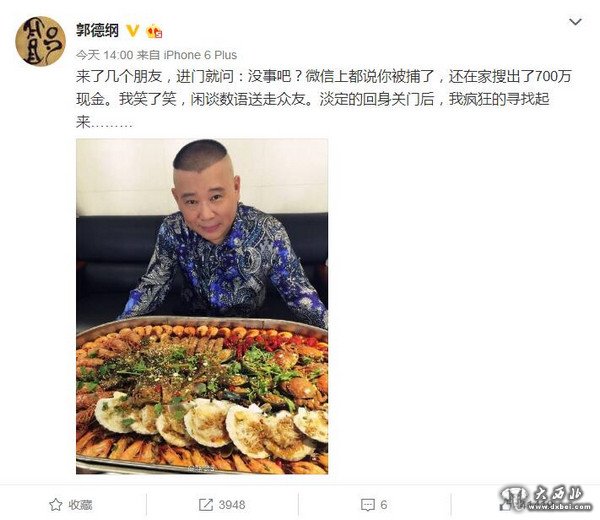Expand the post options chevron menu
The width and height of the screenshot is (600, 520).
click(575, 22)
